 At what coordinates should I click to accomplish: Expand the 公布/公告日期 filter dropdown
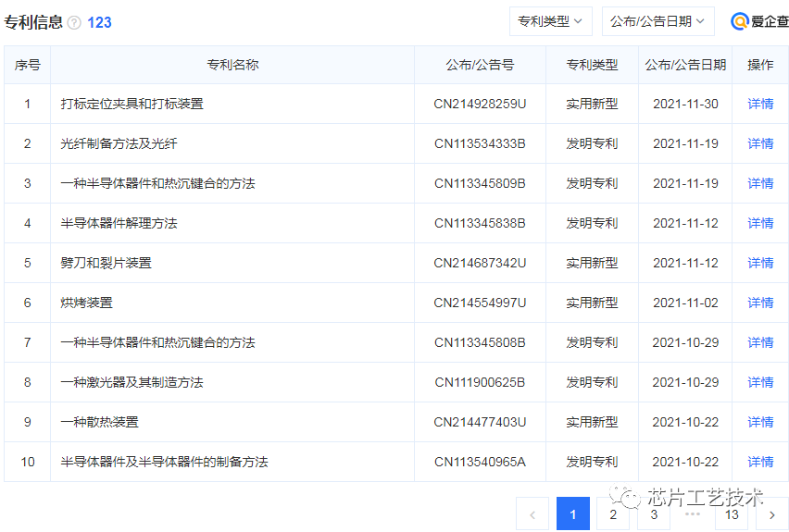[657, 21]
